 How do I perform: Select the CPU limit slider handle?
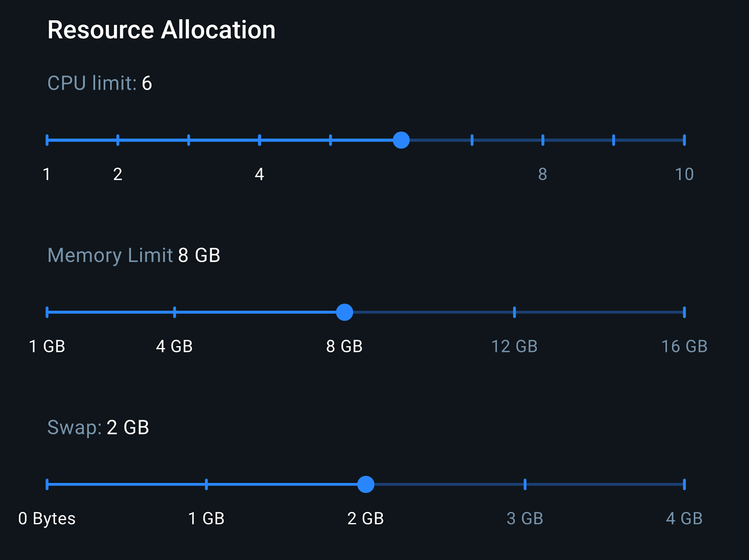click(x=402, y=140)
